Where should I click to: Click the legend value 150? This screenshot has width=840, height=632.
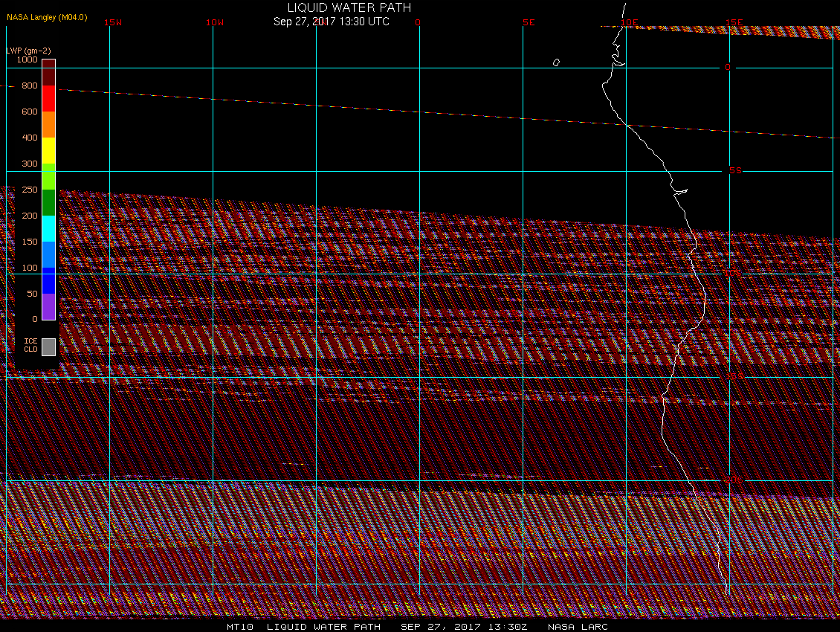point(30,242)
